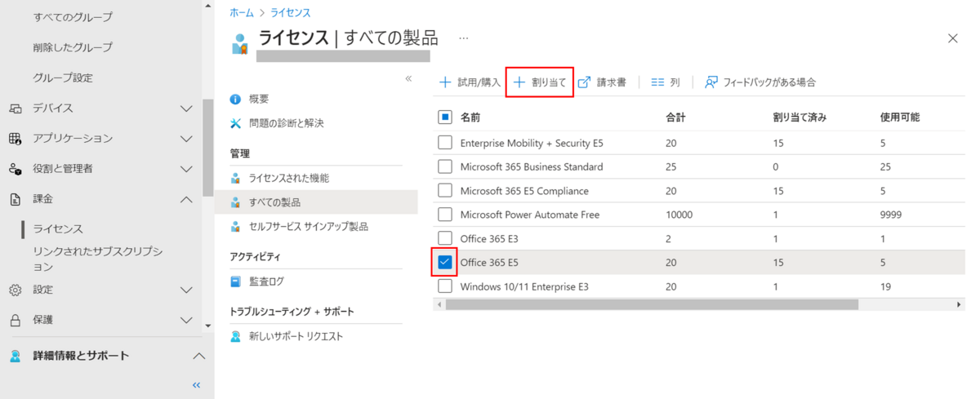The width and height of the screenshot is (980, 399).
Task: Open 概要 in resource menu
Action: [x=259, y=99]
